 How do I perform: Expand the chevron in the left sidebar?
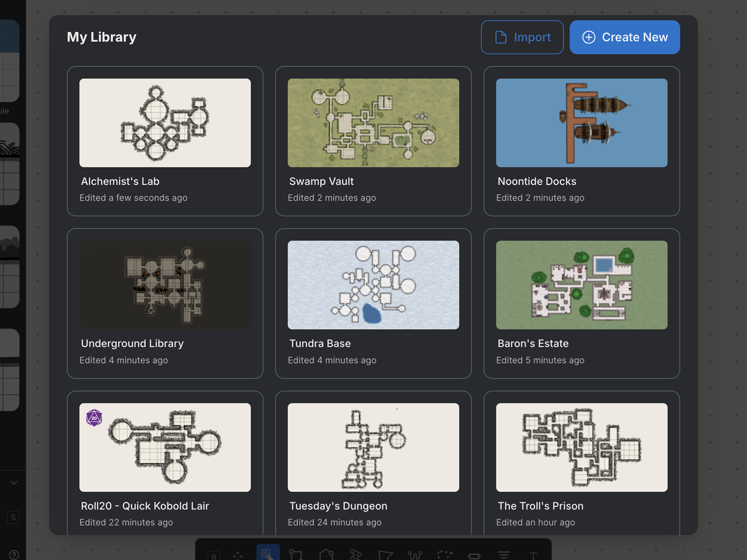tap(14, 483)
